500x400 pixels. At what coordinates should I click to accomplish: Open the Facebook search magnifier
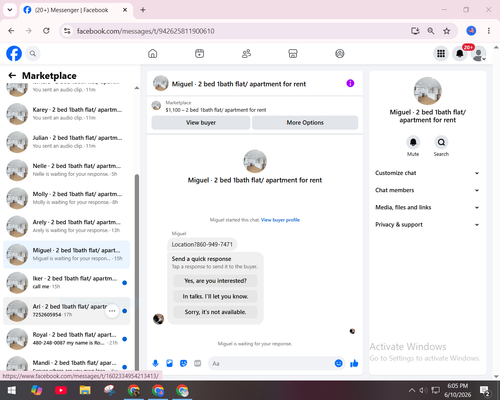point(33,53)
